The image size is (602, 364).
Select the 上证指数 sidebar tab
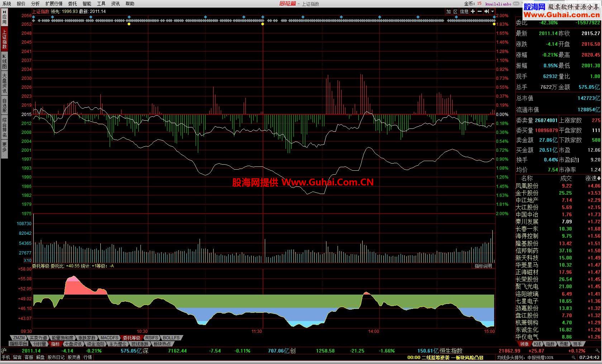[x=4, y=39]
